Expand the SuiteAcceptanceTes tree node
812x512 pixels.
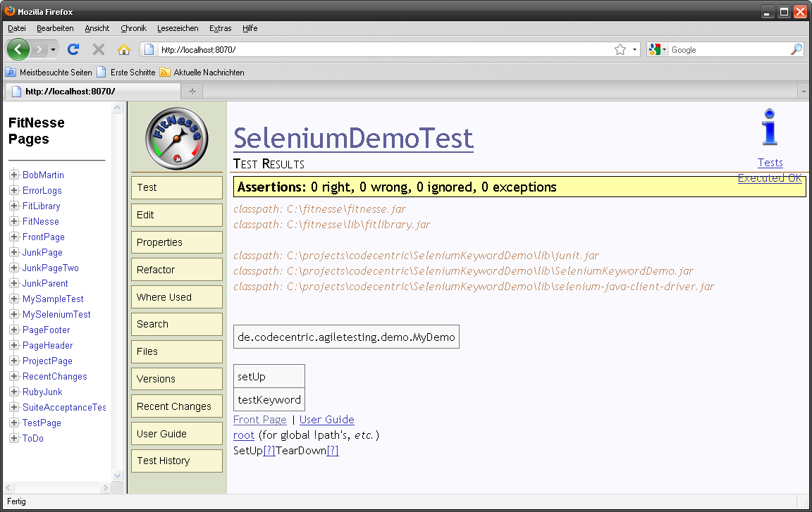tap(15, 408)
